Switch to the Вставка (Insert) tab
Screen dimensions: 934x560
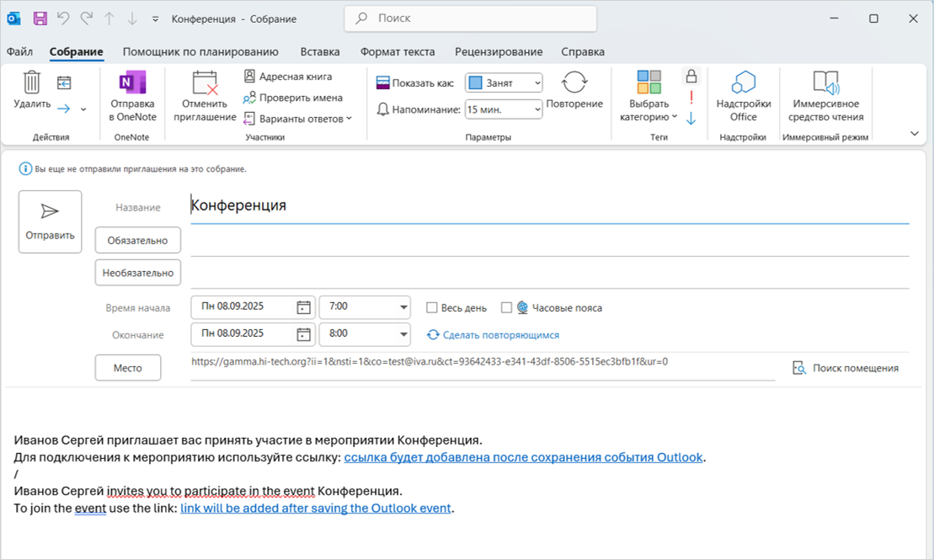click(x=320, y=51)
